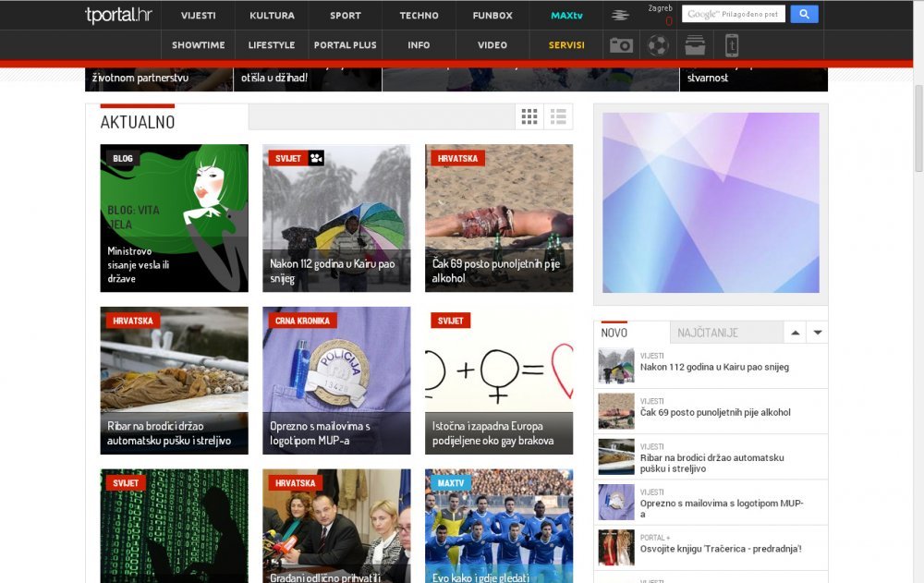Open the weather forecast icon beside Zagreb
The image size is (924, 583).
619,16
